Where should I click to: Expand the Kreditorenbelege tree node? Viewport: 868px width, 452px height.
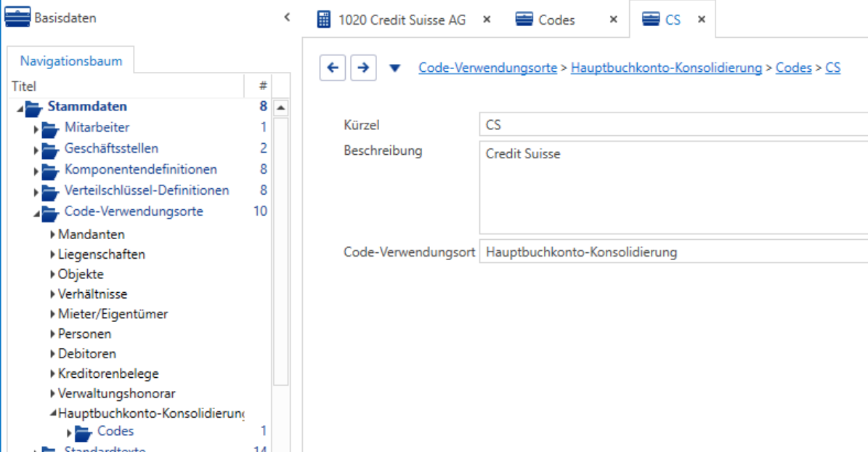click(x=52, y=374)
